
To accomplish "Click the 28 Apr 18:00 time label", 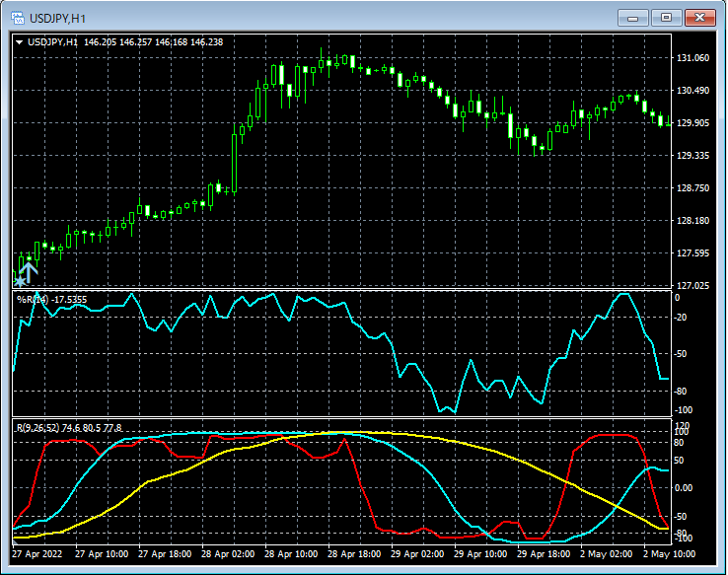I will (x=354, y=554).
